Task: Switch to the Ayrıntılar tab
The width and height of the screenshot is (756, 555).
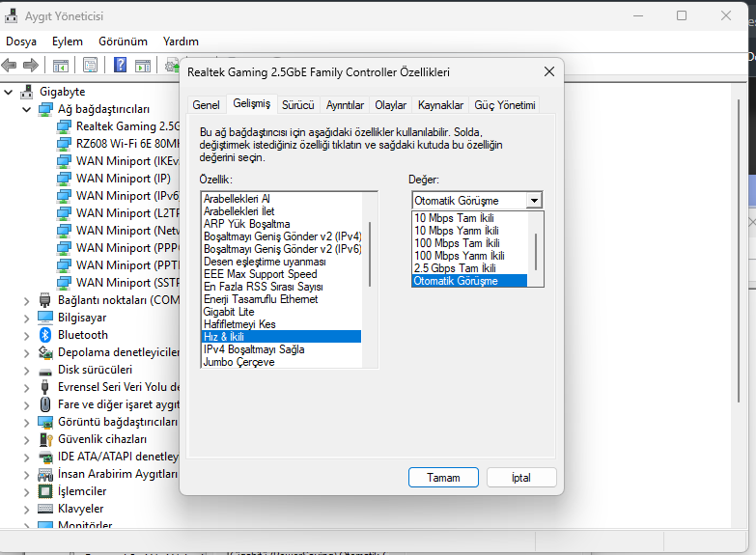Action: pyautogui.click(x=345, y=105)
